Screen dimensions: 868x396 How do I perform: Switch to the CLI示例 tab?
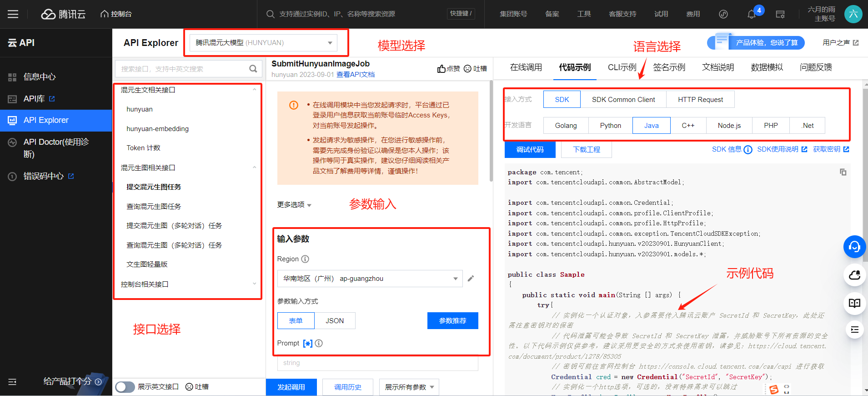point(622,67)
